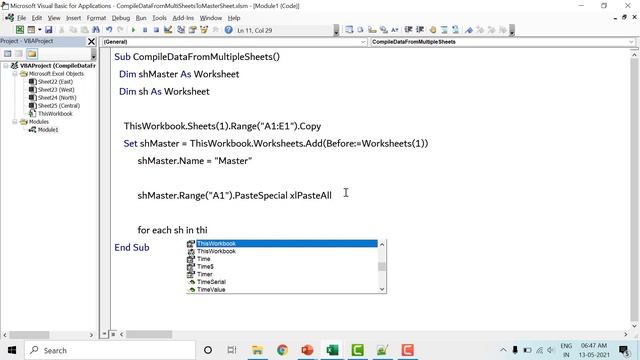Screen dimensions: 640x360
Task: Toggle a breakpoint with the hand icon
Action: [433, 30]
